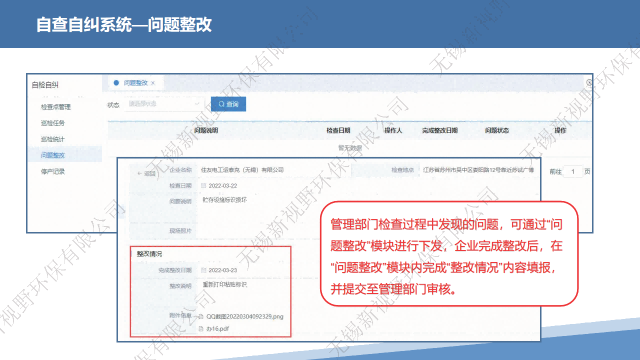Open the 检查点管理 sidebar menu item

[56, 107]
